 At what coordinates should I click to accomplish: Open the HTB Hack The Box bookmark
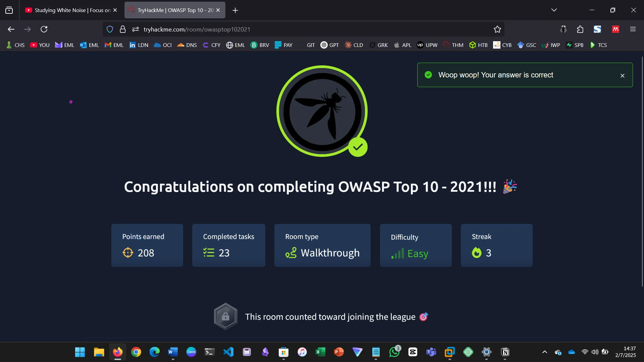(x=478, y=45)
